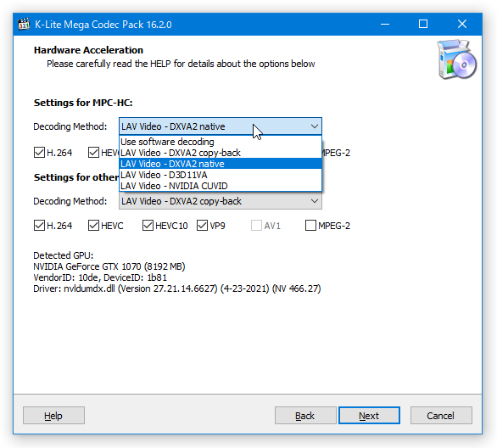Viewport: 497px width, 448px height.
Task: Click the K-Lite installer title bar icon
Action: tap(24, 24)
